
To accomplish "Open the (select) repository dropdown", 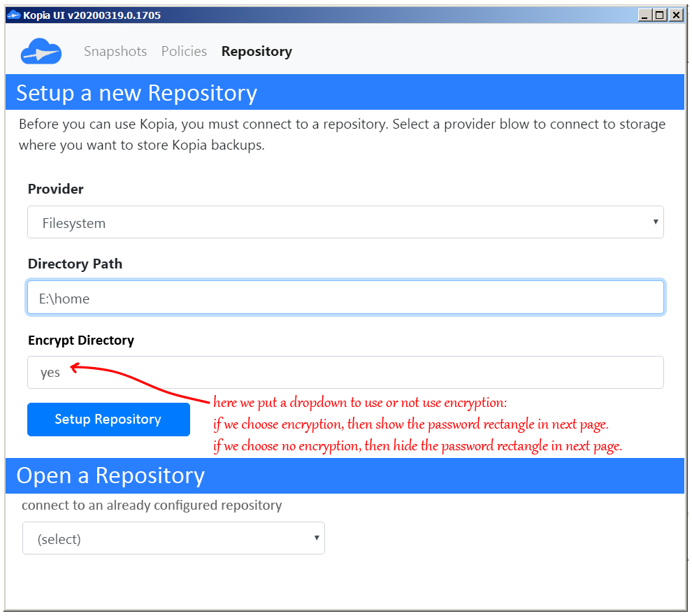I will [x=173, y=538].
